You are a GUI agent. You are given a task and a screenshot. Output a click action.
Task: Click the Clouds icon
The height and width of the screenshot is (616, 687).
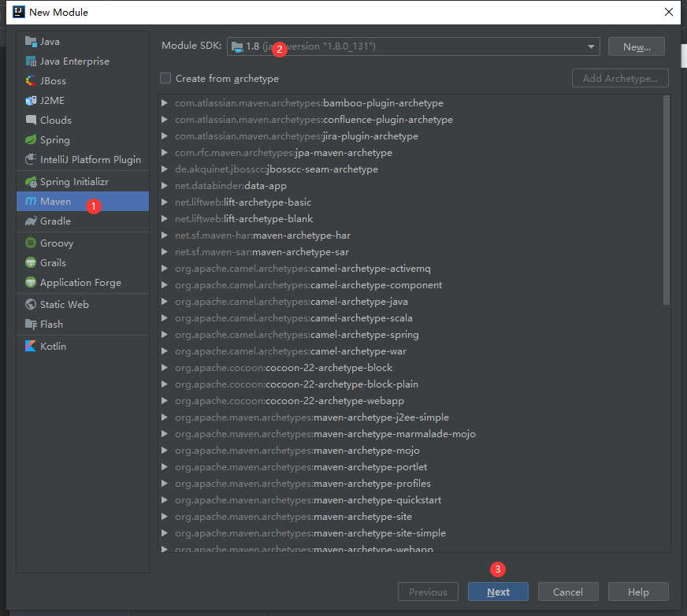31,120
